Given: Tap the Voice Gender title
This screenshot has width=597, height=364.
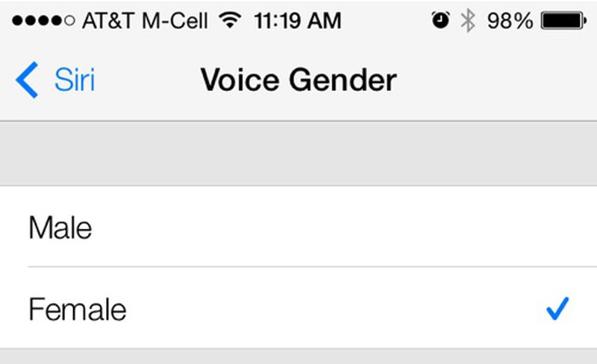Looking at the screenshot, I should (299, 80).
